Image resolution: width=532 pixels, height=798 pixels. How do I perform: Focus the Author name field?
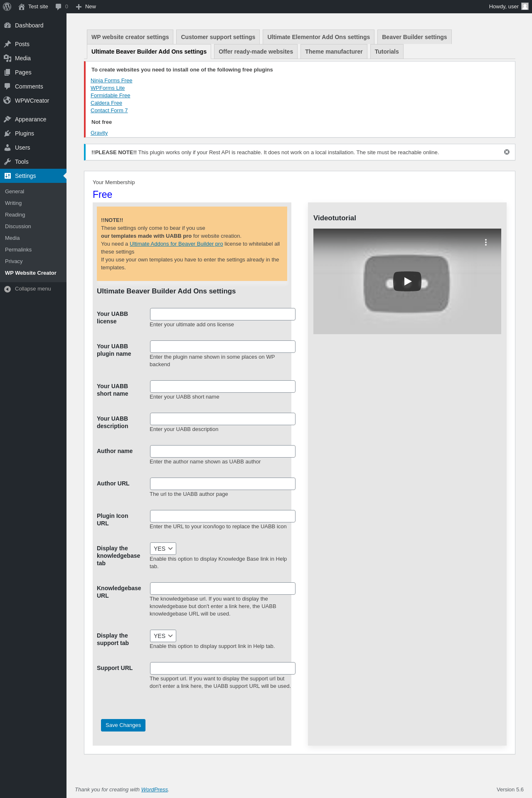tap(223, 451)
